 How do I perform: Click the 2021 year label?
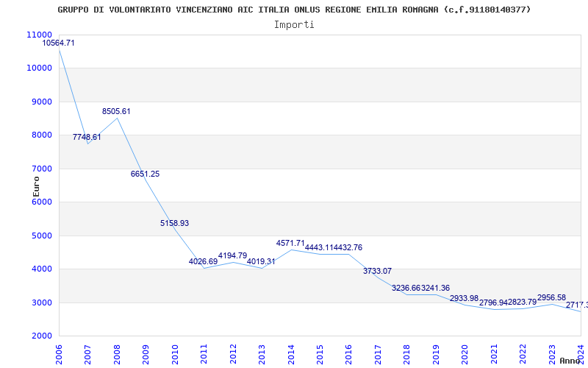tap(494, 354)
